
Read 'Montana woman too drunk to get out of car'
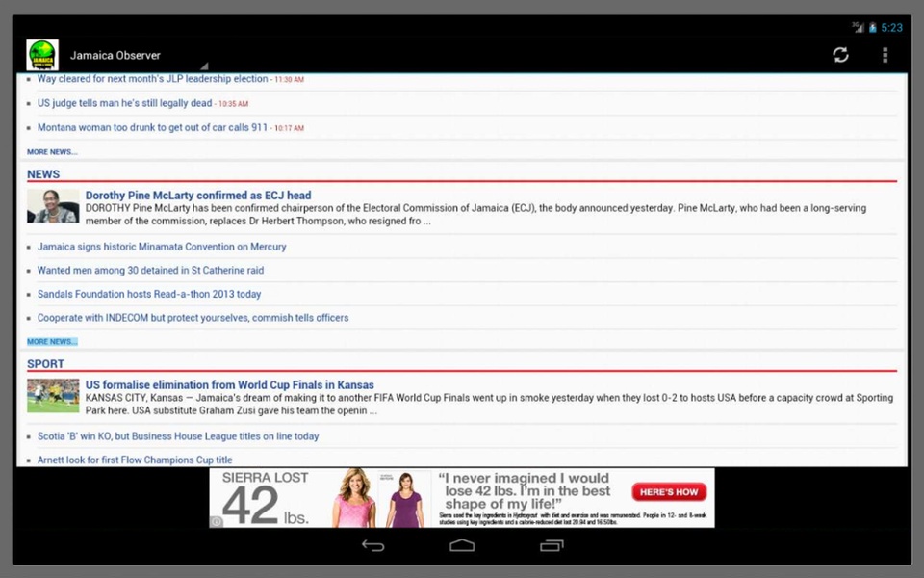click(153, 127)
